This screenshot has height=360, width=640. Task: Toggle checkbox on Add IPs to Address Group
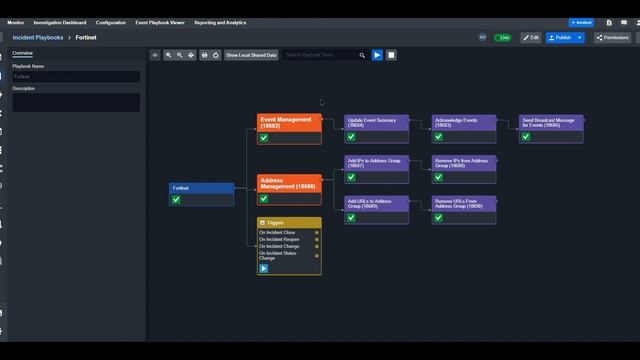351,177
